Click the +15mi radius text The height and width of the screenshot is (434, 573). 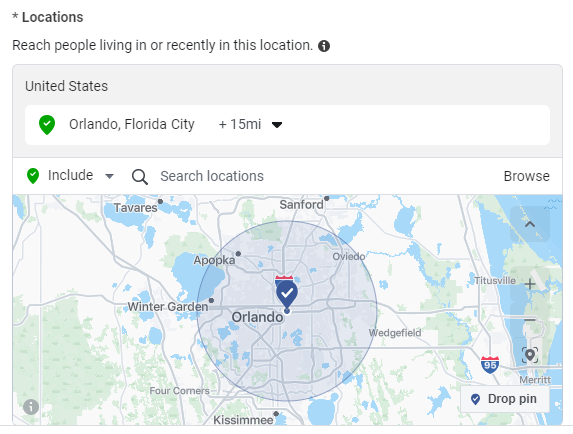pos(240,125)
